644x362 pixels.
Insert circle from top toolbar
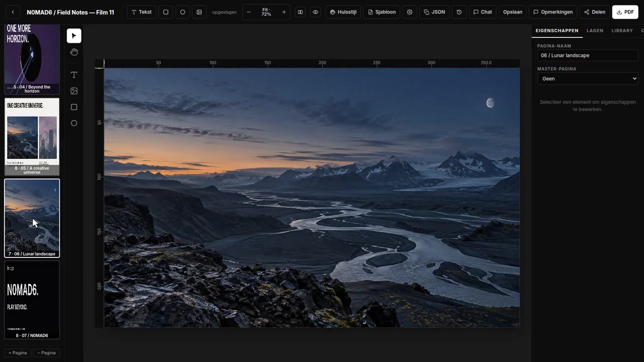(x=183, y=12)
